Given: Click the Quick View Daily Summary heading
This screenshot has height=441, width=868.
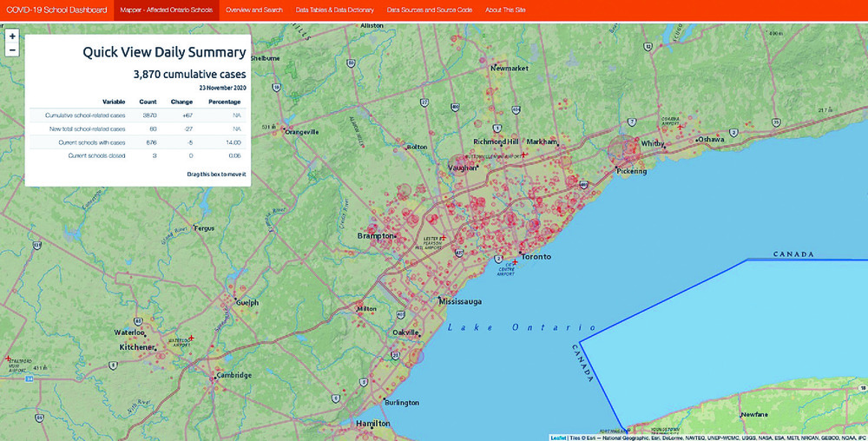Looking at the screenshot, I should pyautogui.click(x=164, y=52).
